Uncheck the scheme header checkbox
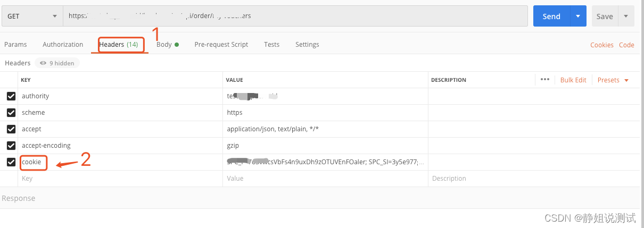 click(11, 113)
